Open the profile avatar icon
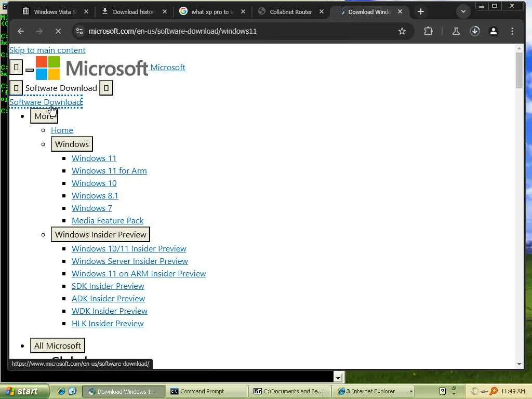The width and height of the screenshot is (532, 399). (x=494, y=31)
